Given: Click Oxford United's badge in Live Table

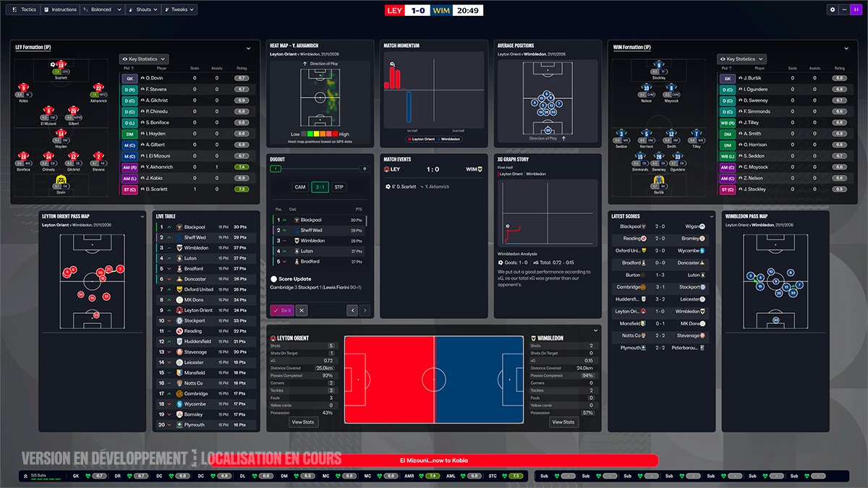Looking at the screenshot, I should (x=178, y=289).
